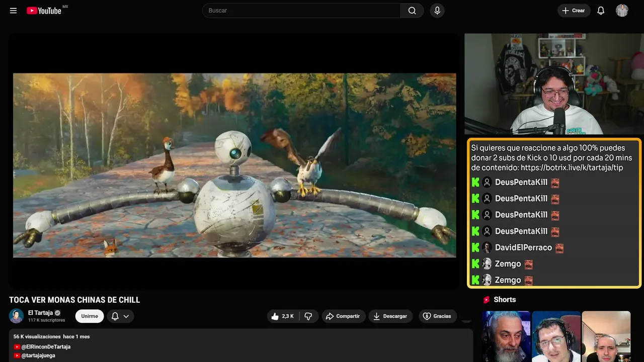Click the botrix.live tip link text

572,168
